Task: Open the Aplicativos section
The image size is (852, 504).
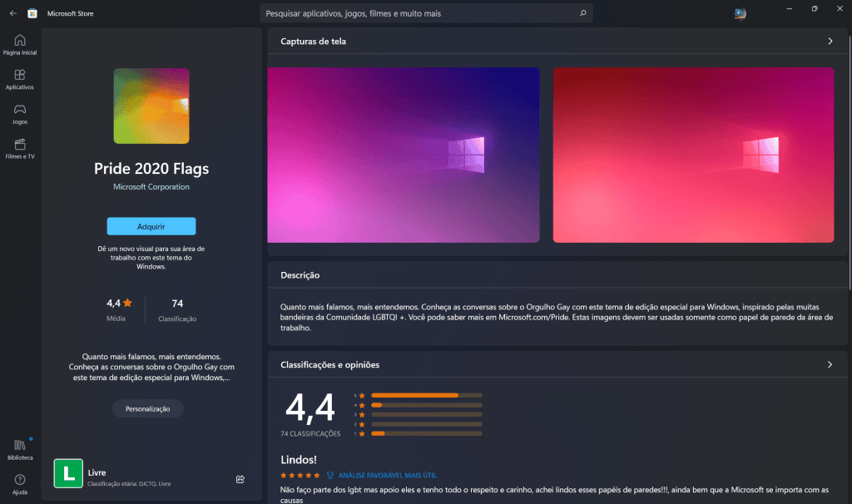Action: [20, 79]
